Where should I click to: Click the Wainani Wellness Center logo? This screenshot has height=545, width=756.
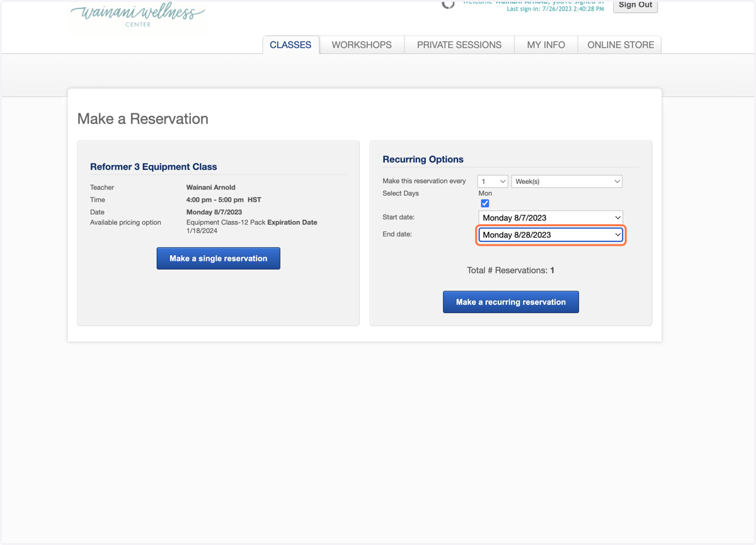coord(137,14)
